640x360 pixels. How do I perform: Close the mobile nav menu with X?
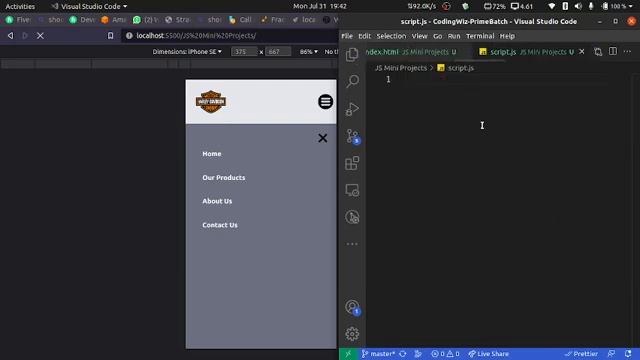(x=322, y=138)
